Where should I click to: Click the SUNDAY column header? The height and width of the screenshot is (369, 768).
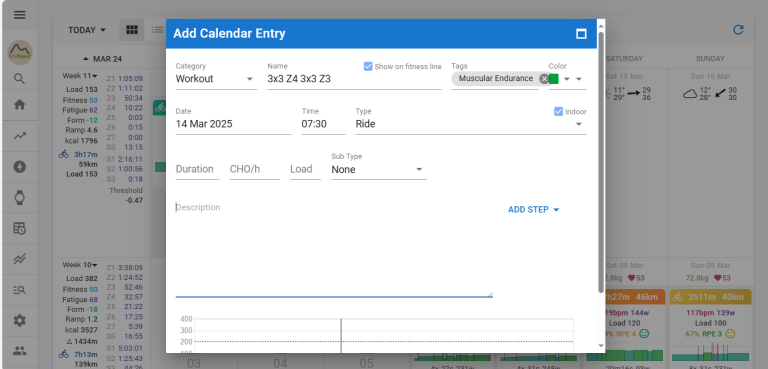(x=710, y=59)
